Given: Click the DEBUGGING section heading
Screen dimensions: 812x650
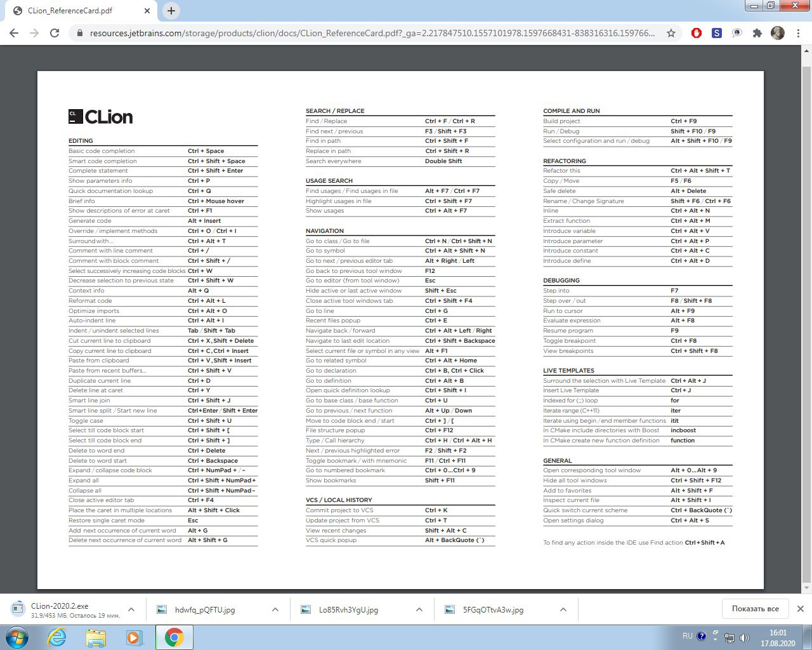Looking at the screenshot, I should (561, 281).
